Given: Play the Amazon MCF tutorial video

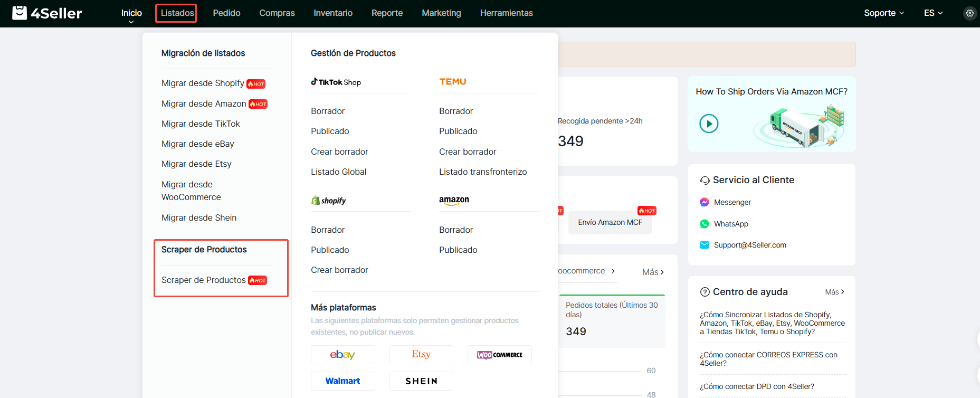Looking at the screenshot, I should [709, 124].
